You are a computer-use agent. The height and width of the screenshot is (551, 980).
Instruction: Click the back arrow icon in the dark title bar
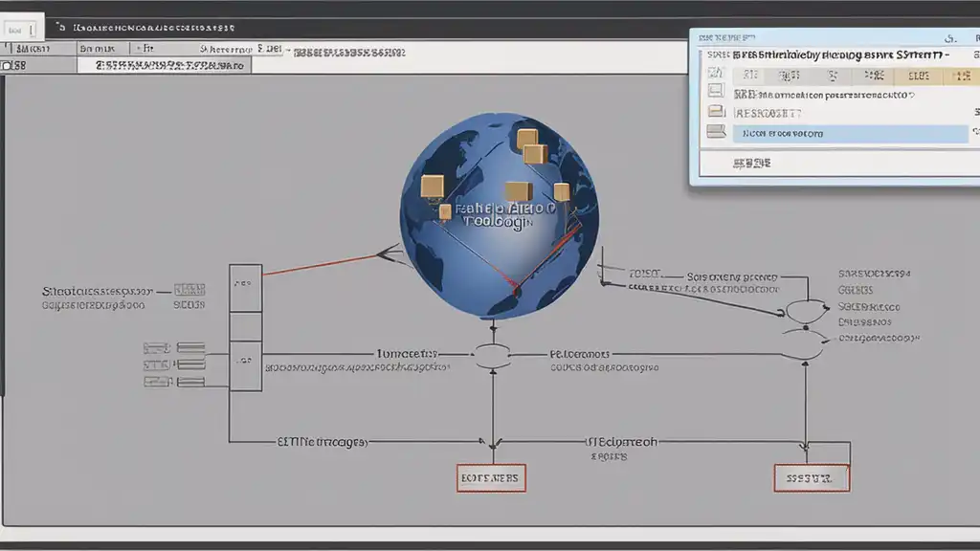(x=60, y=27)
